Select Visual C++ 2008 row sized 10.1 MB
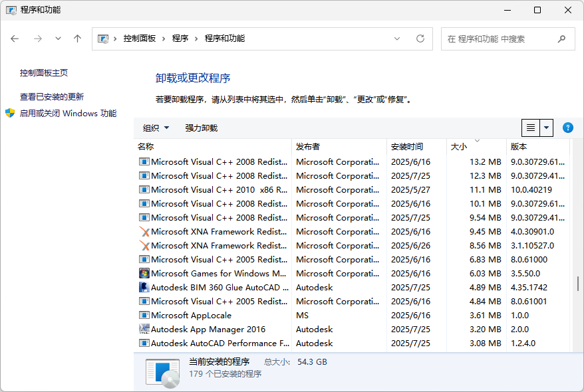 pos(352,204)
